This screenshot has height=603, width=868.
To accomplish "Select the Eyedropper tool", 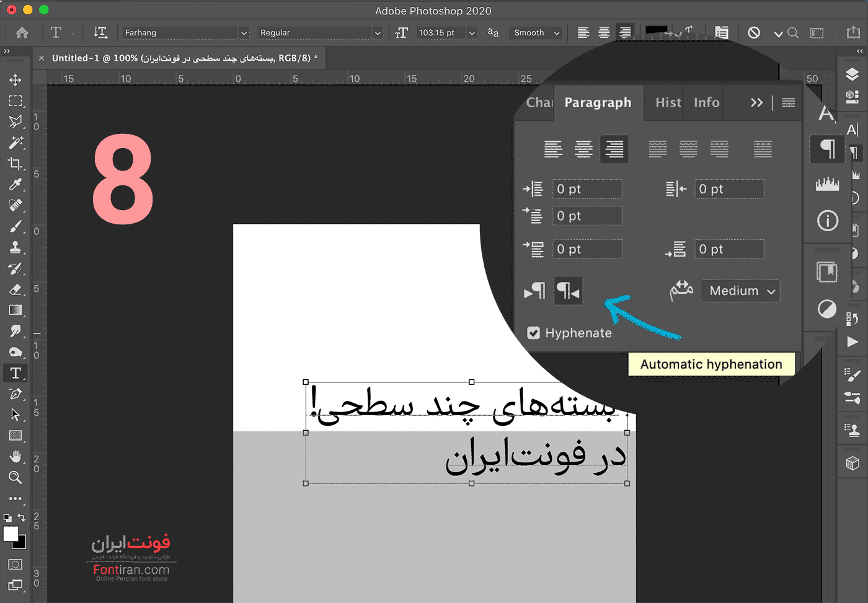I will pos(15,185).
